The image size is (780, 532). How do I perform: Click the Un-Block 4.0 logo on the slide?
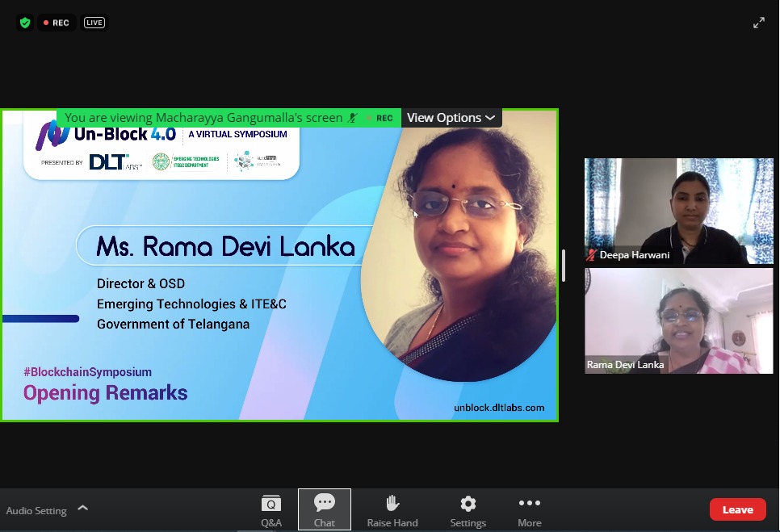(106, 134)
